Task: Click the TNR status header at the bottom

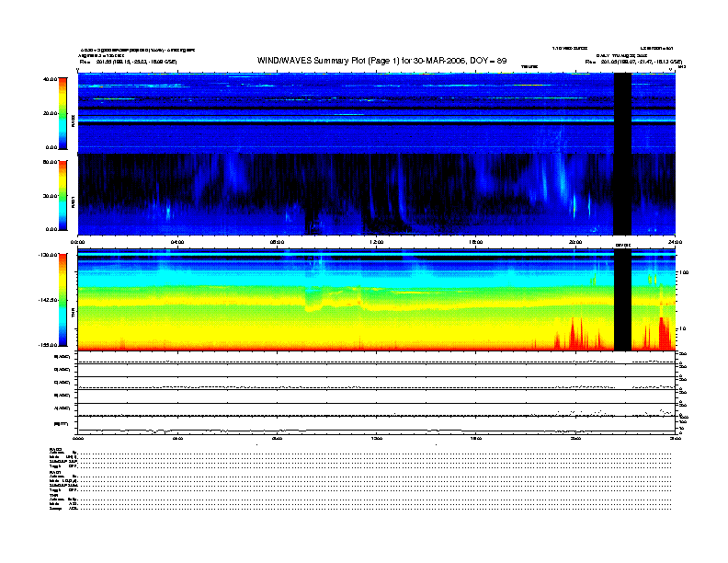Action: pyautogui.click(x=53, y=495)
